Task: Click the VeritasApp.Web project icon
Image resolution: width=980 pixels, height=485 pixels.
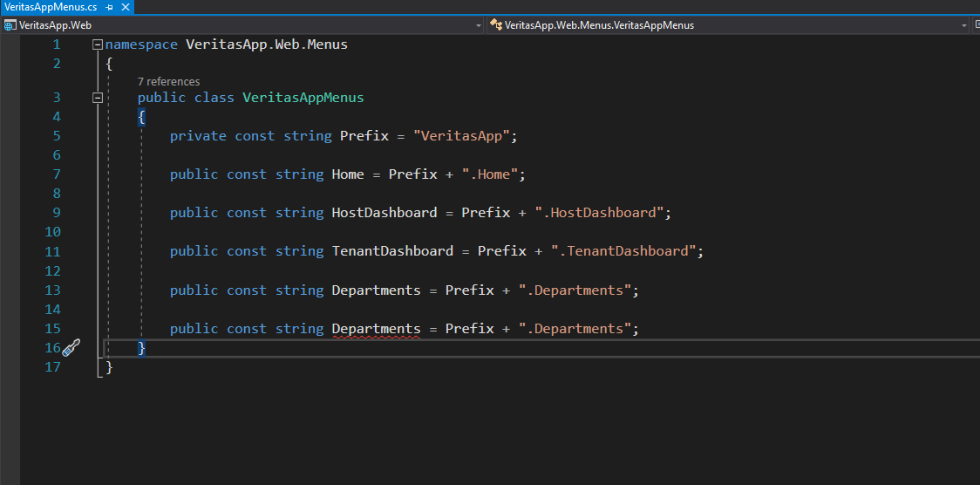Action: [10, 25]
